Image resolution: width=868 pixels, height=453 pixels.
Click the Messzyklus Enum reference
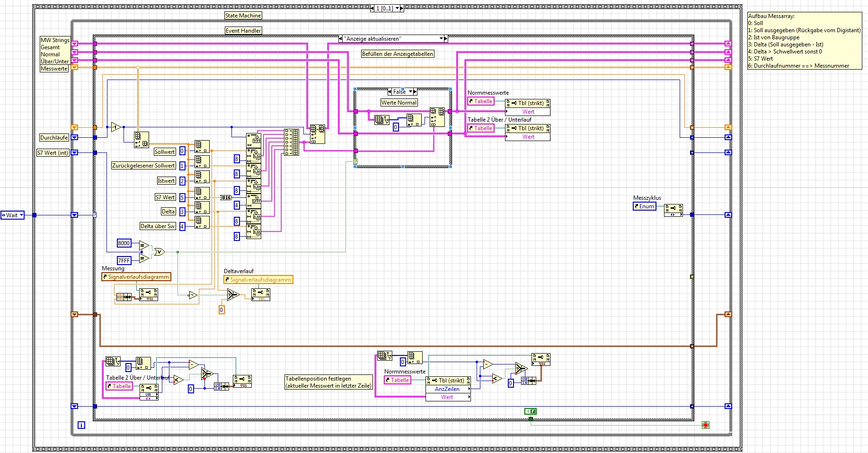point(645,206)
